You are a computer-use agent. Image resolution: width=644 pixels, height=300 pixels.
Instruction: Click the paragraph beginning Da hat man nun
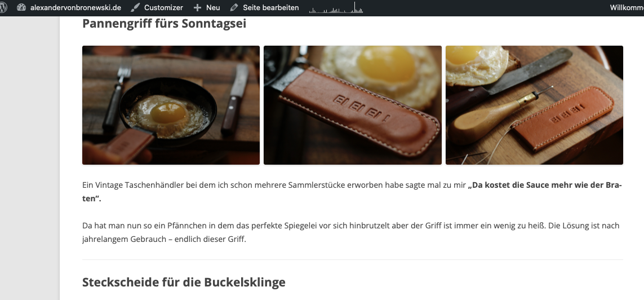pos(351,232)
